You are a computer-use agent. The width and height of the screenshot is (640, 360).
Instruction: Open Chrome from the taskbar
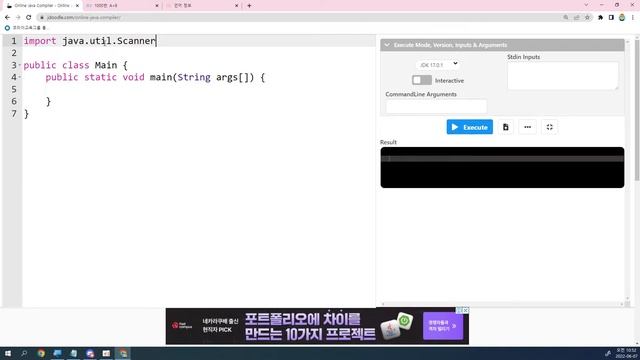[x=41, y=353]
